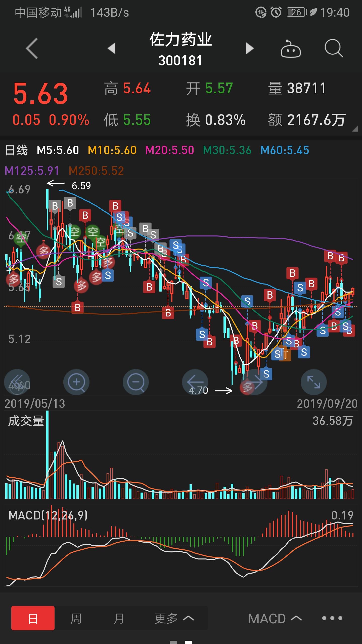Tap the M10:5.60 moving average label

click(x=112, y=150)
